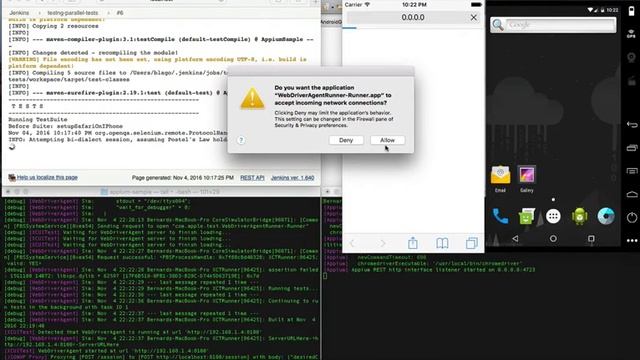Open the Gallery app on the Android home screen
The image size is (640, 360).
527,179
